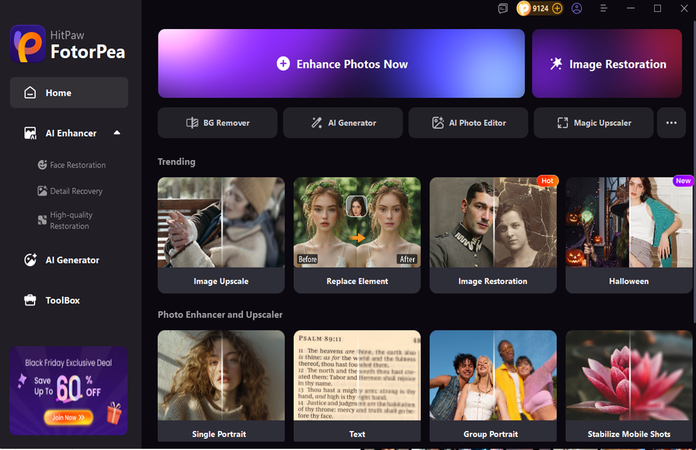Click the 9124 coin balance icon
Viewport: 696px width, 450px height.
[x=524, y=8]
